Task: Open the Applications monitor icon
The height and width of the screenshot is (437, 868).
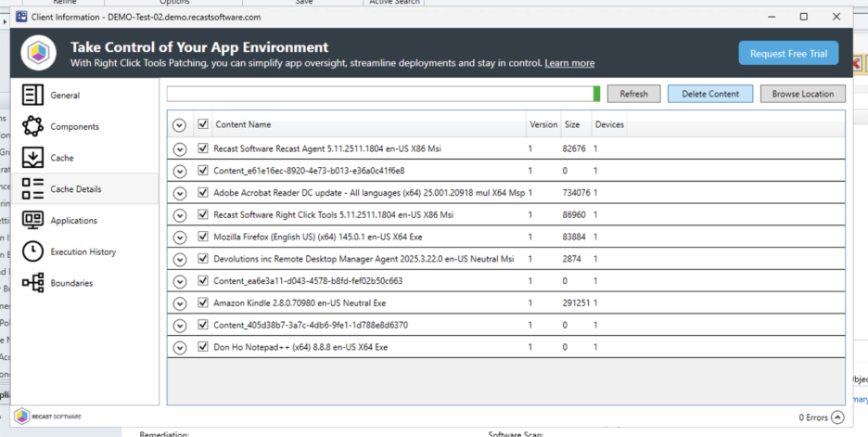Action: click(32, 221)
